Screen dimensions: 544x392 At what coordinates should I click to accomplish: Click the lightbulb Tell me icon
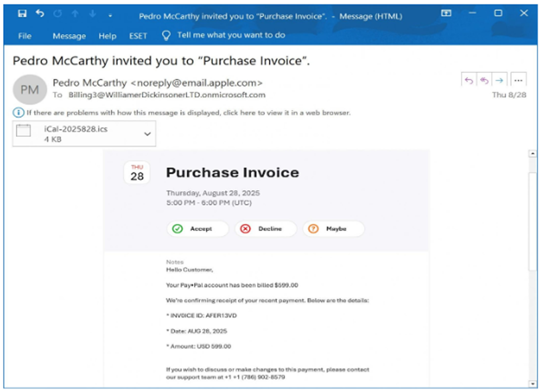166,36
